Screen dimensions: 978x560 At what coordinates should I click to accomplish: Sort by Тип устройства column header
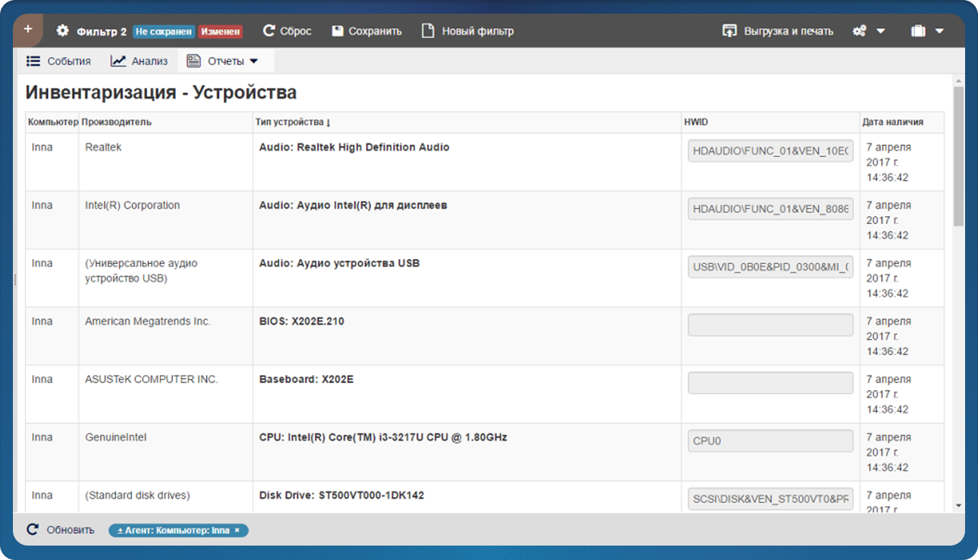point(293,122)
